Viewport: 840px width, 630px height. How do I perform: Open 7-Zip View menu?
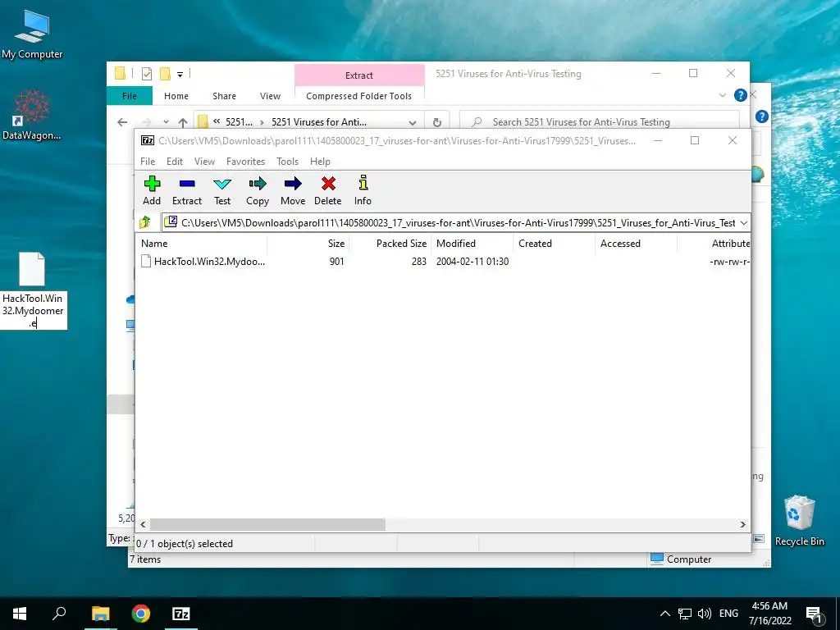pos(204,162)
